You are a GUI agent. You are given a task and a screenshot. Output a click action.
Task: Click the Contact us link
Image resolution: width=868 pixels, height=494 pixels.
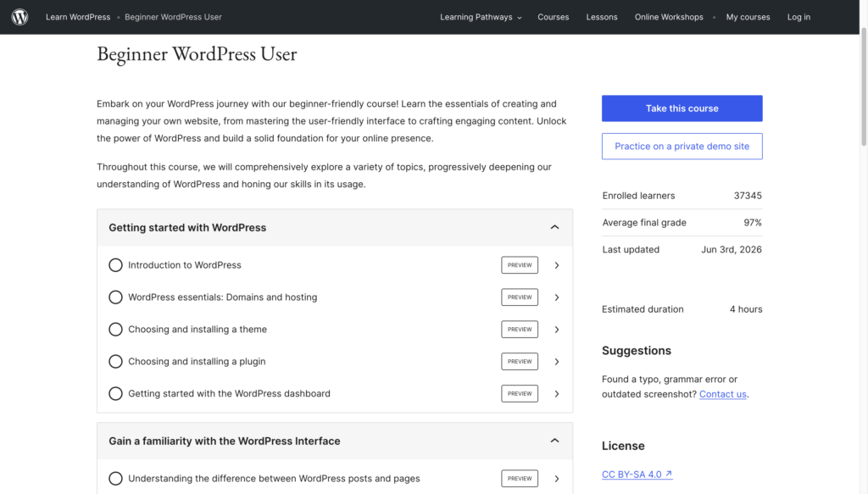pos(722,394)
